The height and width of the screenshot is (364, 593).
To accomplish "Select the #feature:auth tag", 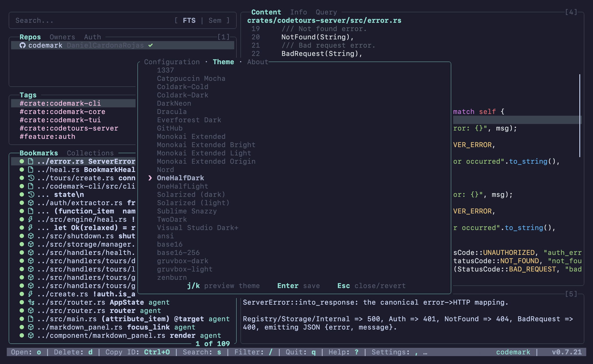I will [x=47, y=137].
